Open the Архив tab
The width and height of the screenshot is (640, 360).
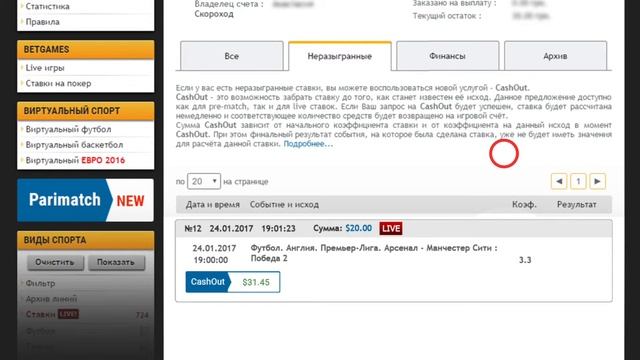(555, 56)
